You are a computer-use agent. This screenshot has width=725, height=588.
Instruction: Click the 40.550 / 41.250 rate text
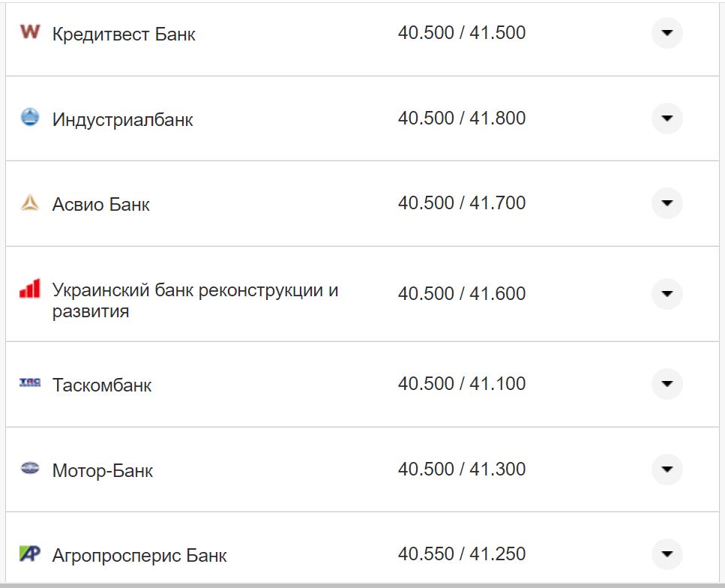(463, 553)
